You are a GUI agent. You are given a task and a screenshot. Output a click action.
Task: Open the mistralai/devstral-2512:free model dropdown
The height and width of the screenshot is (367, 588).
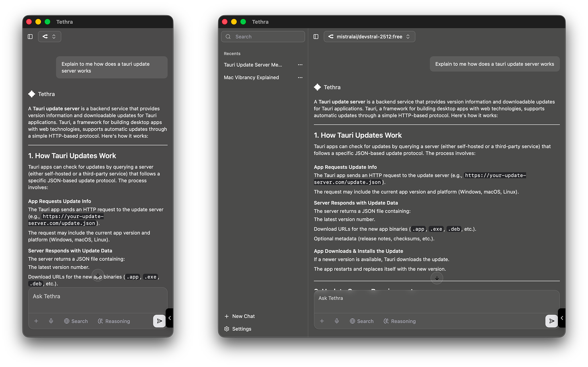click(x=369, y=36)
